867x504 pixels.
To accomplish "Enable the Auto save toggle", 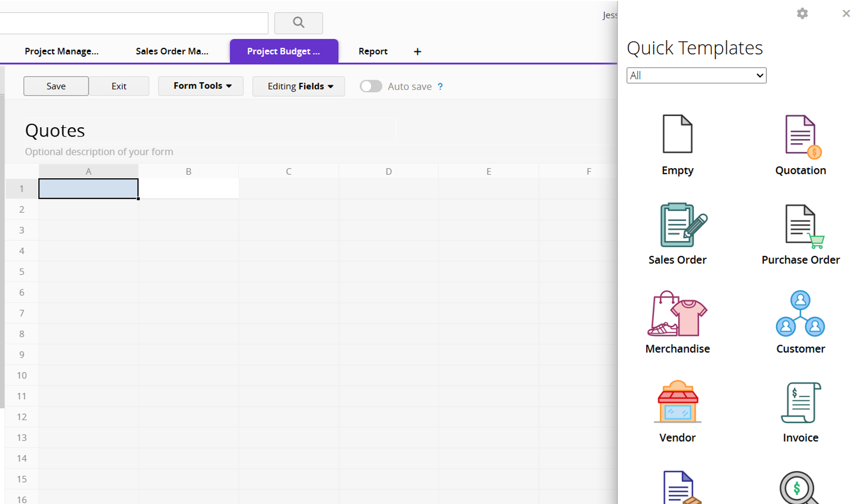I will click(371, 86).
